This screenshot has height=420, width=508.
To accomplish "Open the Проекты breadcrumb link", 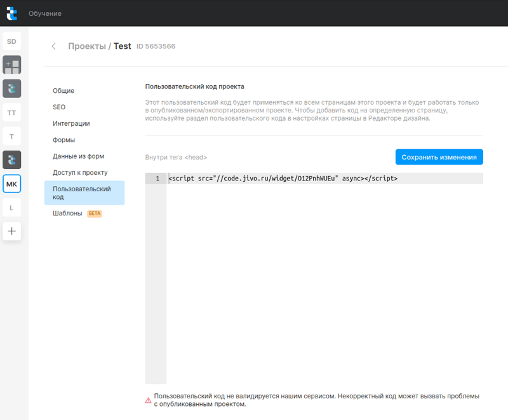I will pos(87,46).
